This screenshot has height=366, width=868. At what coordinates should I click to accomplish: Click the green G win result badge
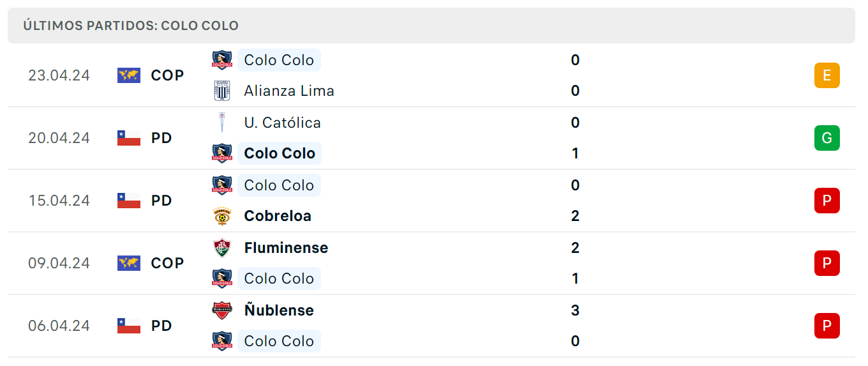827,138
